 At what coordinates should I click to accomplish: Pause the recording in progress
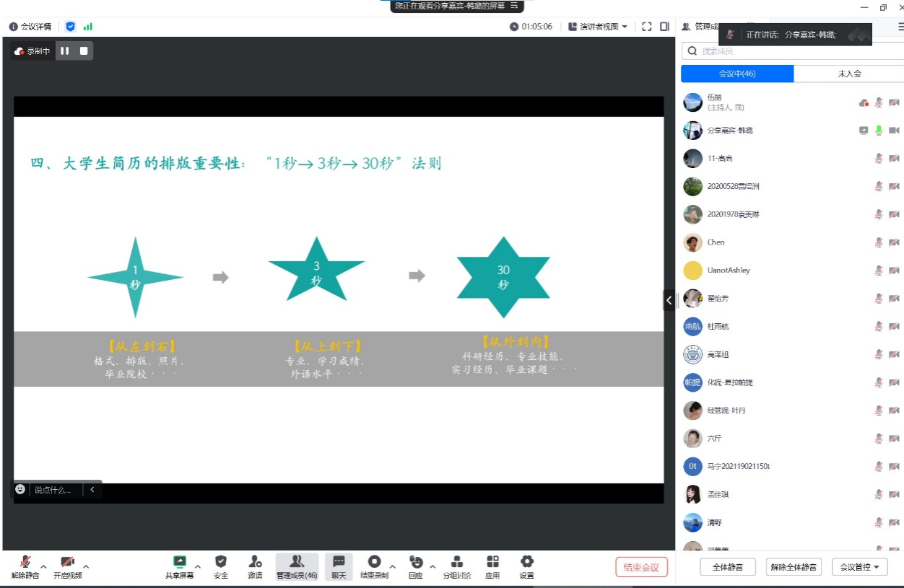point(65,51)
